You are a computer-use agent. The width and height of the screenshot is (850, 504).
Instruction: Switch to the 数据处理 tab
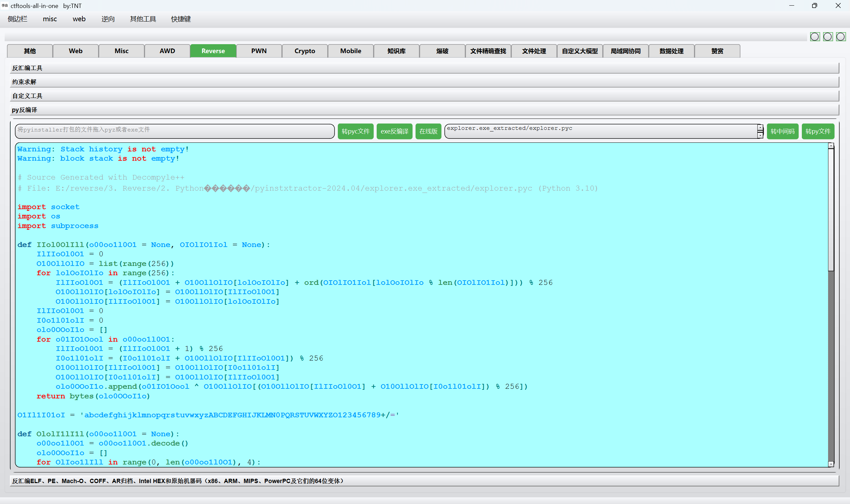tap(672, 51)
